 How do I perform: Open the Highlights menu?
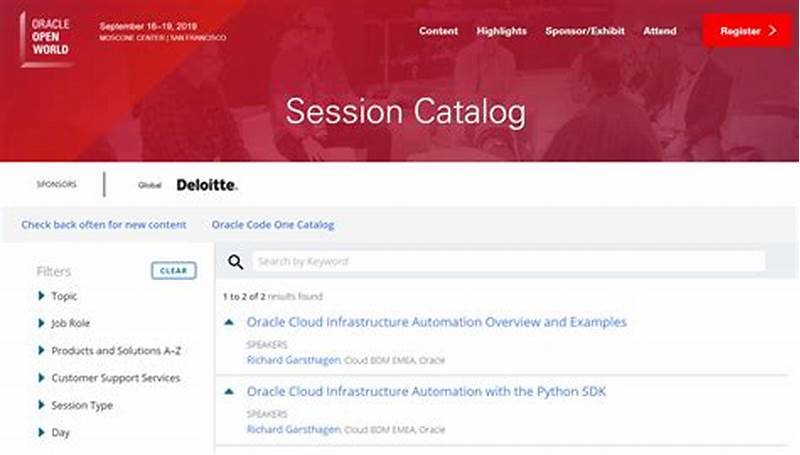pyautogui.click(x=502, y=31)
